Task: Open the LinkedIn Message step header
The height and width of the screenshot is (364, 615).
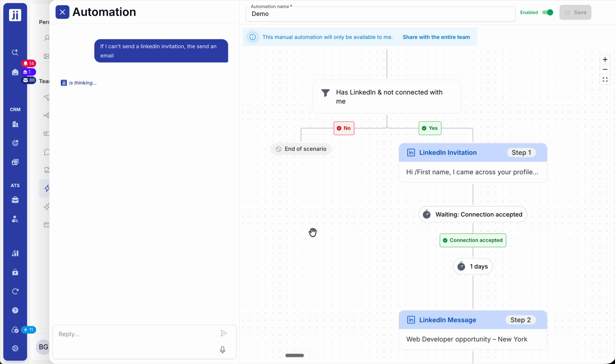Action: pyautogui.click(x=473, y=320)
